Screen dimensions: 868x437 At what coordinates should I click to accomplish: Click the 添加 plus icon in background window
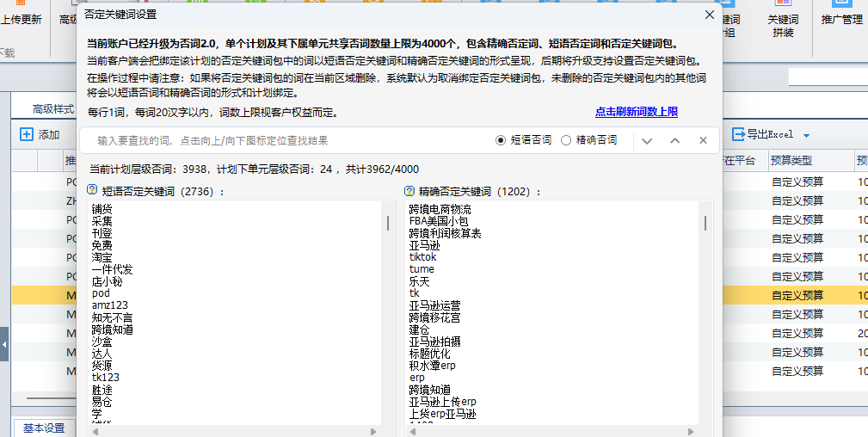(x=27, y=134)
